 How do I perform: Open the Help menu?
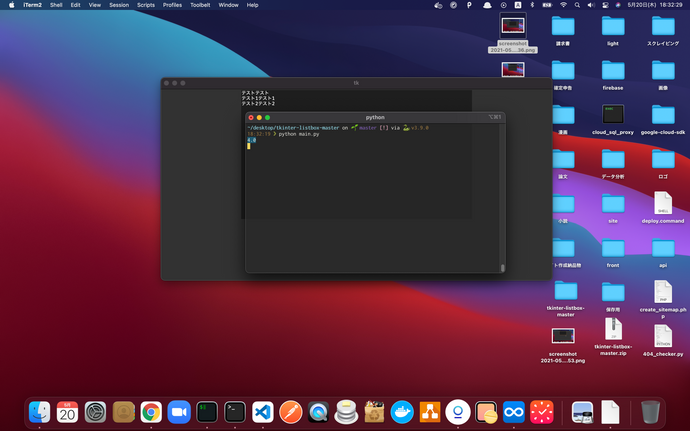click(252, 5)
